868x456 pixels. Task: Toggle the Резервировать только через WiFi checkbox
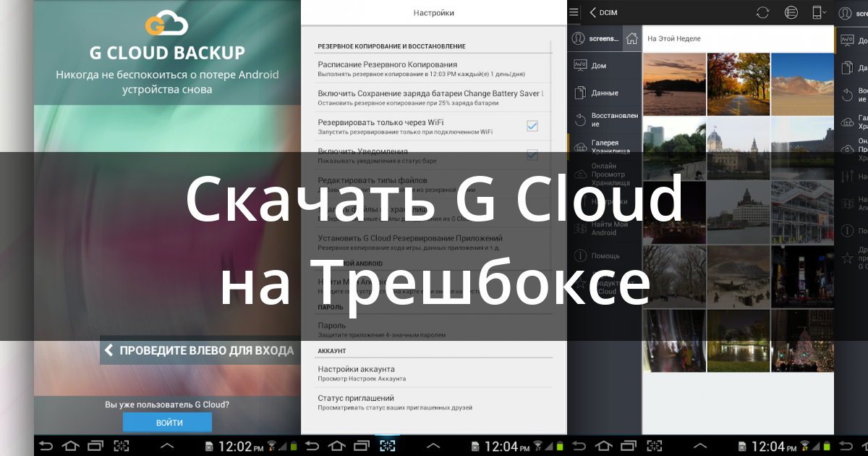pos(532,126)
